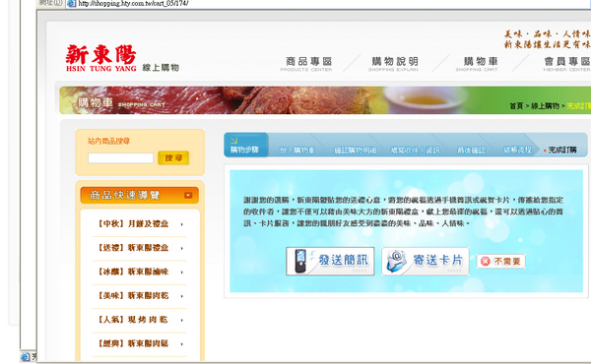Open the 【送禮】新東陽禮盒 category link
Image resolution: width=591 pixels, height=364 pixels.
point(133,248)
